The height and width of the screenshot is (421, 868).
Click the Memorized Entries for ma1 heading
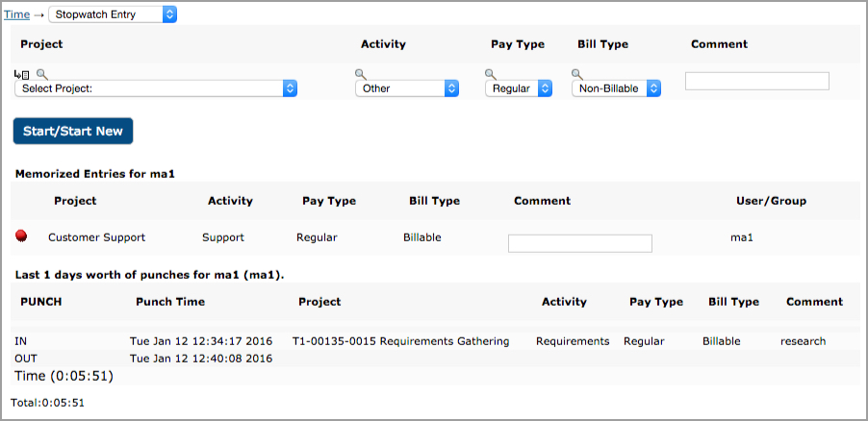95,174
